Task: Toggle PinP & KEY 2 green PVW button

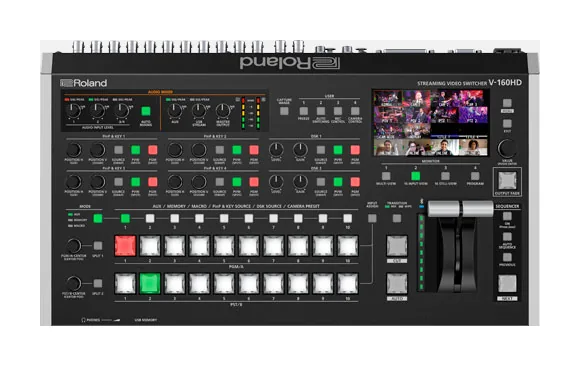Action: (x=237, y=150)
